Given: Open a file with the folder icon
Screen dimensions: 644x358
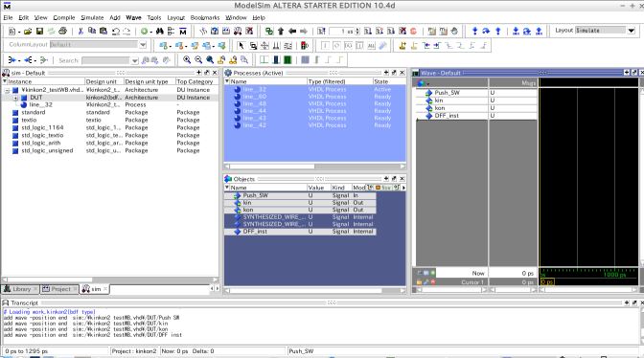Looking at the screenshot, I should pos(28,32).
